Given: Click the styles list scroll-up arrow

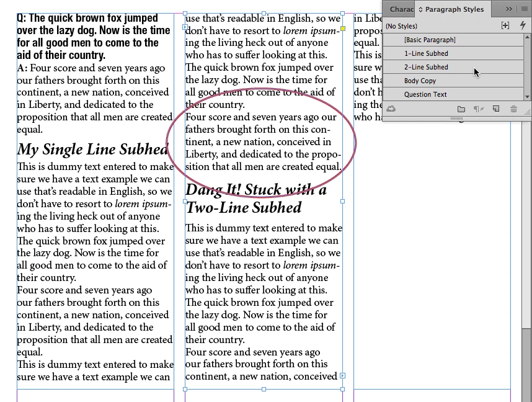Looking at the screenshot, I should (x=527, y=37).
